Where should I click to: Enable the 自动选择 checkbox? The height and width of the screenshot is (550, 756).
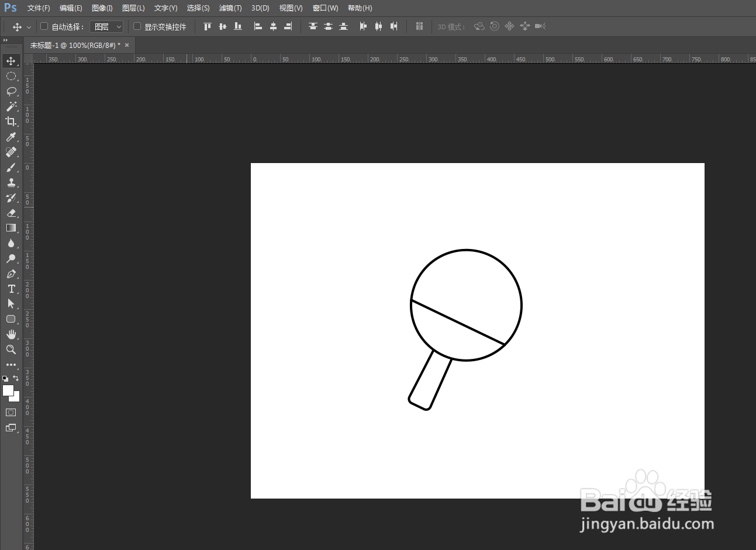tap(44, 26)
